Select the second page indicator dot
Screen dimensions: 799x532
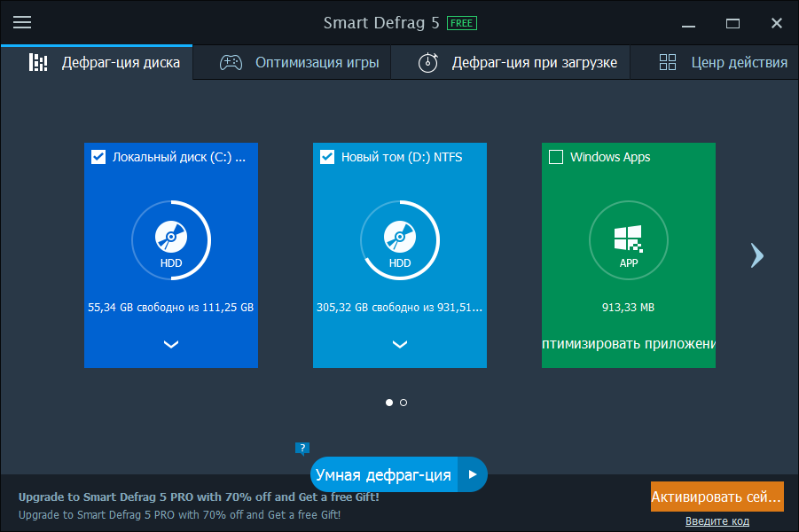[403, 403]
